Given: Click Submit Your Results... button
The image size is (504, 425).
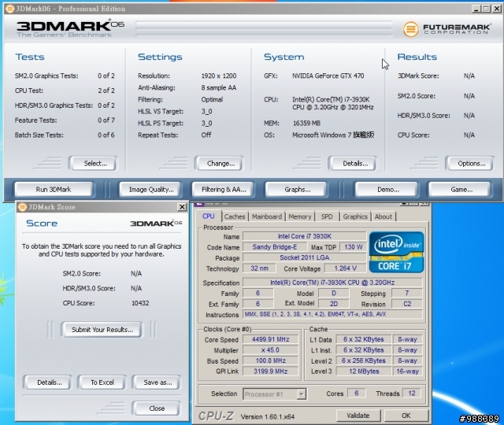Looking at the screenshot, I should point(102,330).
